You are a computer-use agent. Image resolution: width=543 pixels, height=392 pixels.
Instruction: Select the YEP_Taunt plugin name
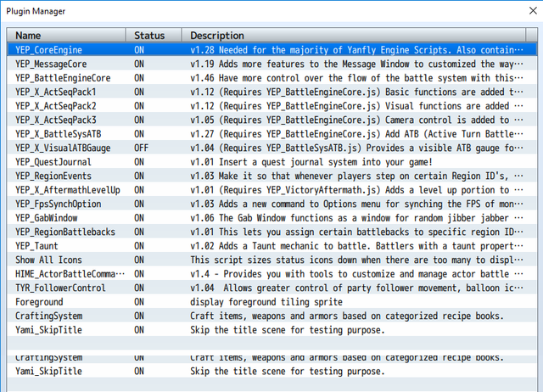tap(36, 246)
